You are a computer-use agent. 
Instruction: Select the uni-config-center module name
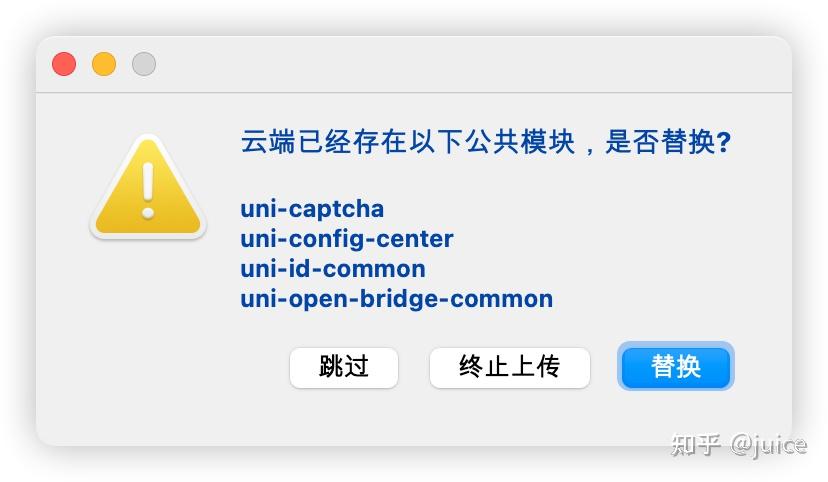[347, 239]
